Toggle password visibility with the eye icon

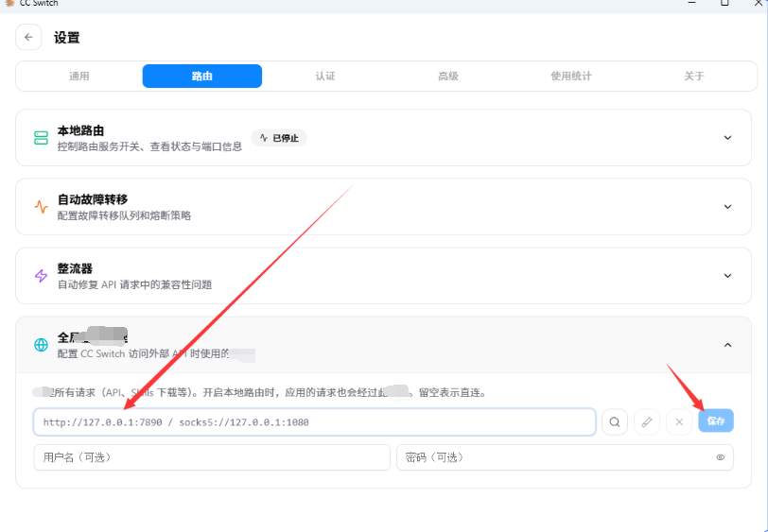point(721,457)
